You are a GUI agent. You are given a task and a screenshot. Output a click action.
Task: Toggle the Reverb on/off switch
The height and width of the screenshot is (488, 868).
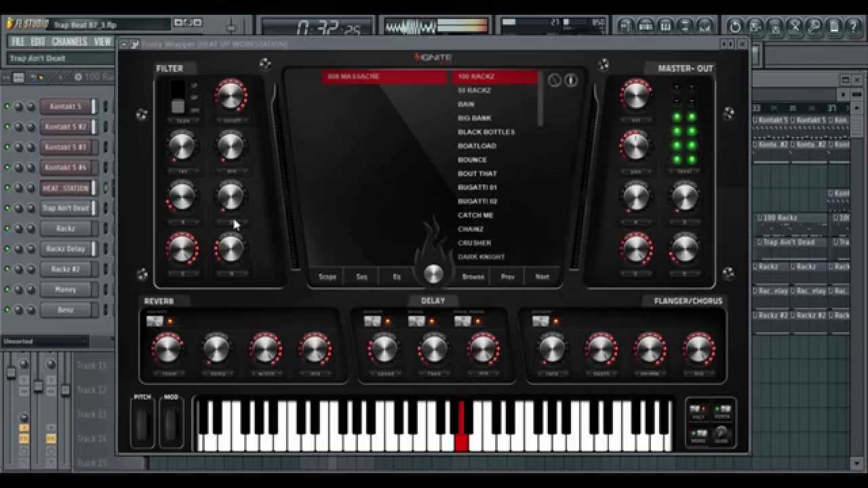[x=155, y=321]
